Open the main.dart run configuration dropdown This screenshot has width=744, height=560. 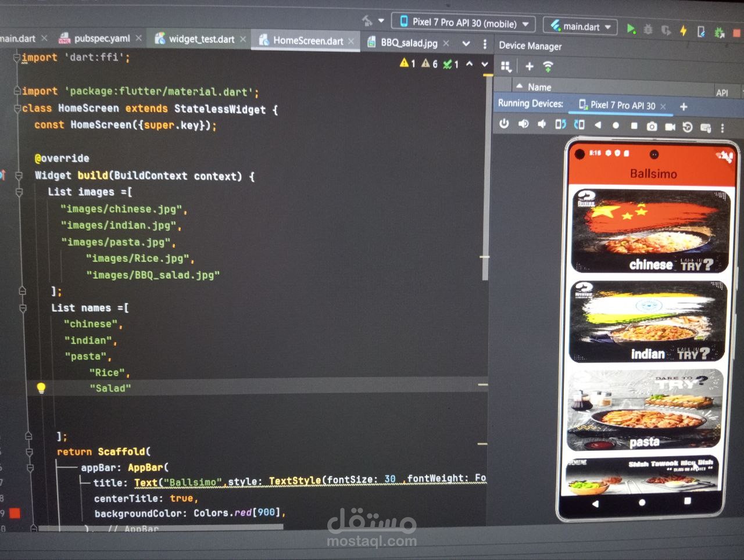(x=580, y=26)
